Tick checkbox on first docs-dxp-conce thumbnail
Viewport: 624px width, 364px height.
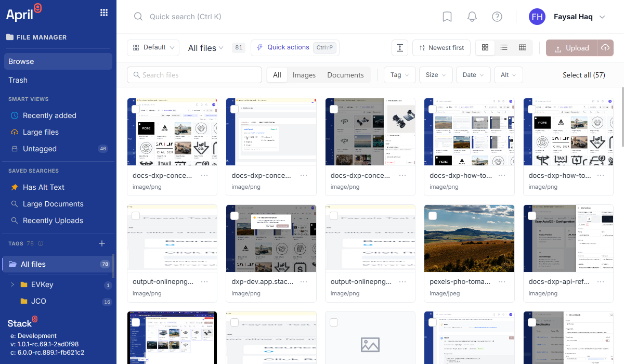tap(135, 109)
